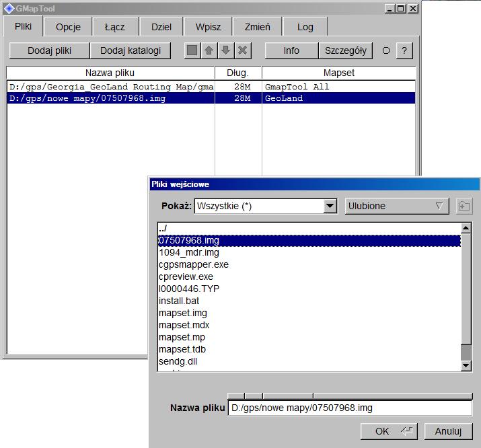Expand the Pokaż file filter dropdown
This screenshot has height=448, width=481.
pyautogui.click(x=330, y=206)
